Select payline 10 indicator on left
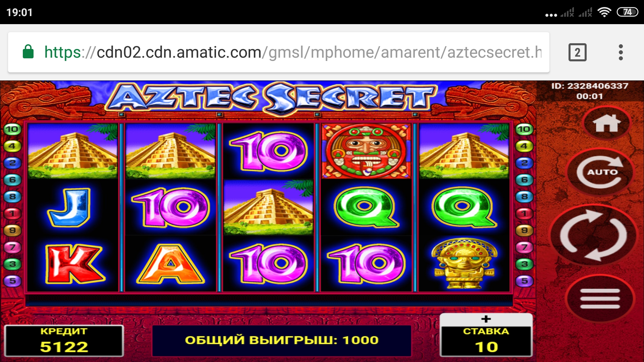 coord(12,129)
